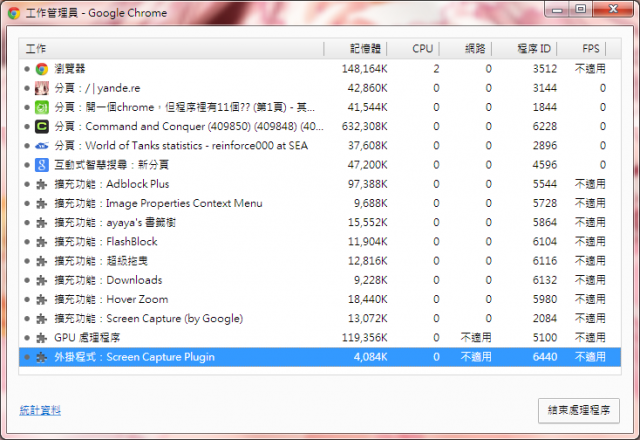Sort by the 記憶體 memory column header
This screenshot has height=440, width=640.
click(355, 49)
